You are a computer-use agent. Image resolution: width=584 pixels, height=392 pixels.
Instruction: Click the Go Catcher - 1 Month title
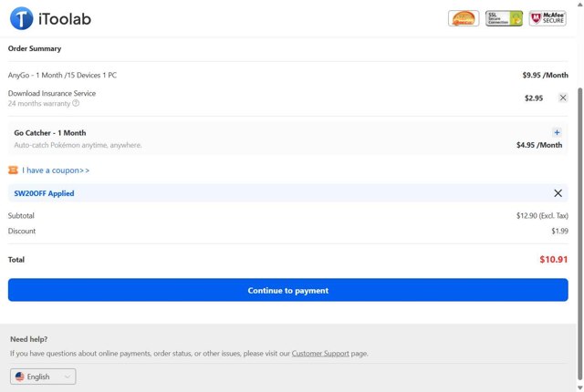50,133
